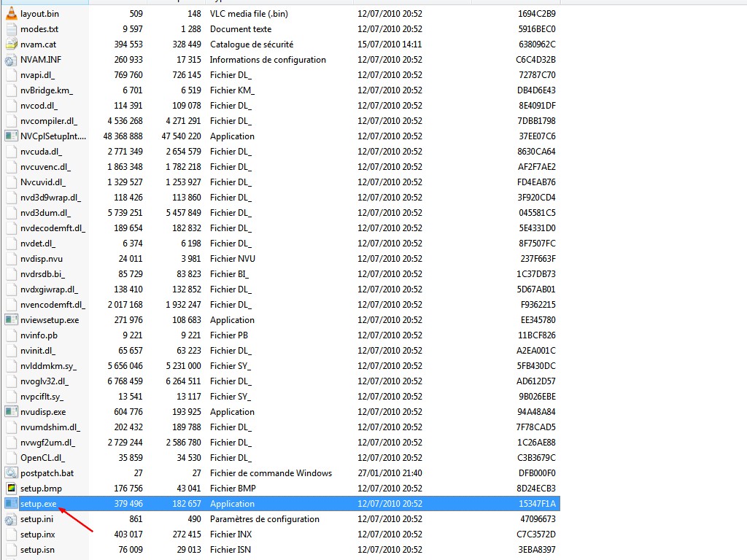The image size is (747, 560).
Task: Click the gear icon next to NVAM.INF
Action: pos(11,60)
